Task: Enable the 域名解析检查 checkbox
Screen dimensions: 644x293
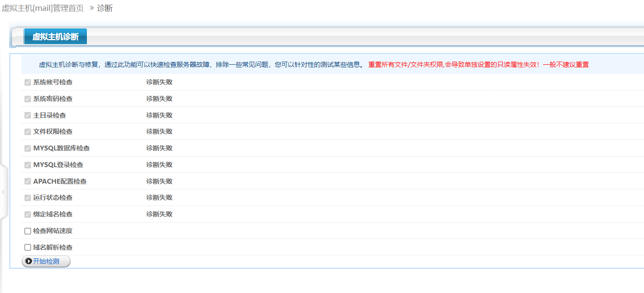Action: click(28, 247)
